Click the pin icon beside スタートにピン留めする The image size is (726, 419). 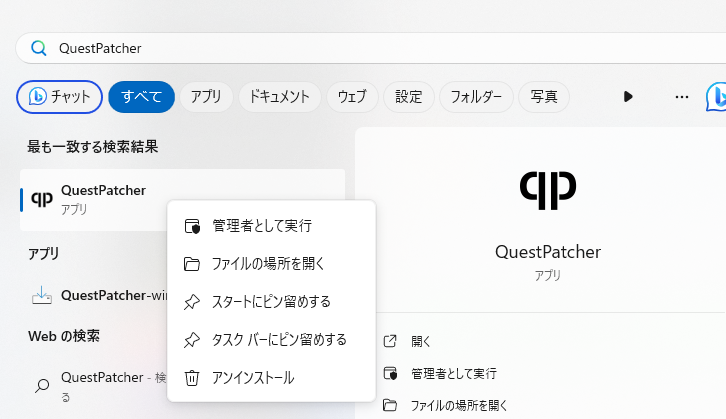(x=192, y=302)
